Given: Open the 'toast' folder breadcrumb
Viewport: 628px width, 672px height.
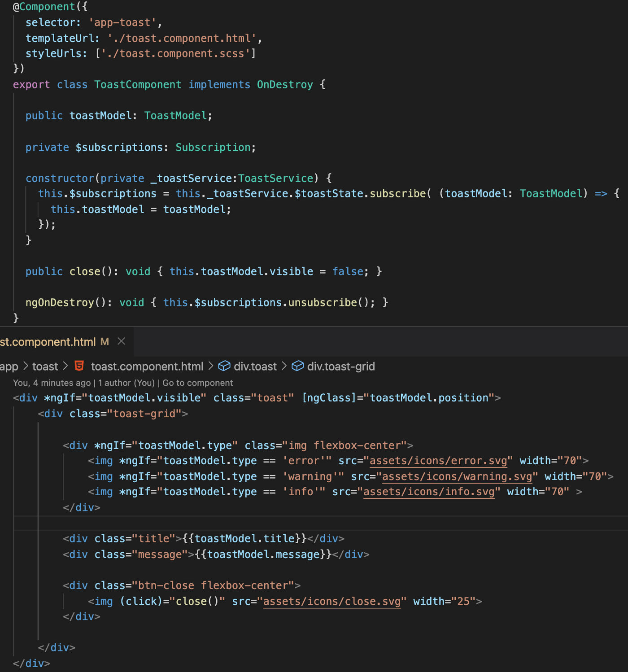Looking at the screenshot, I should (x=45, y=367).
